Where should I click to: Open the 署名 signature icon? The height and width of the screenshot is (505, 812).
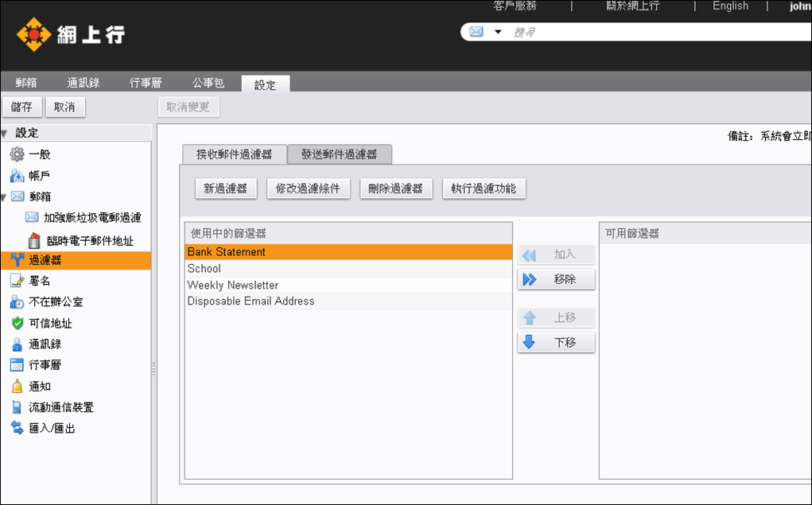click(x=17, y=281)
